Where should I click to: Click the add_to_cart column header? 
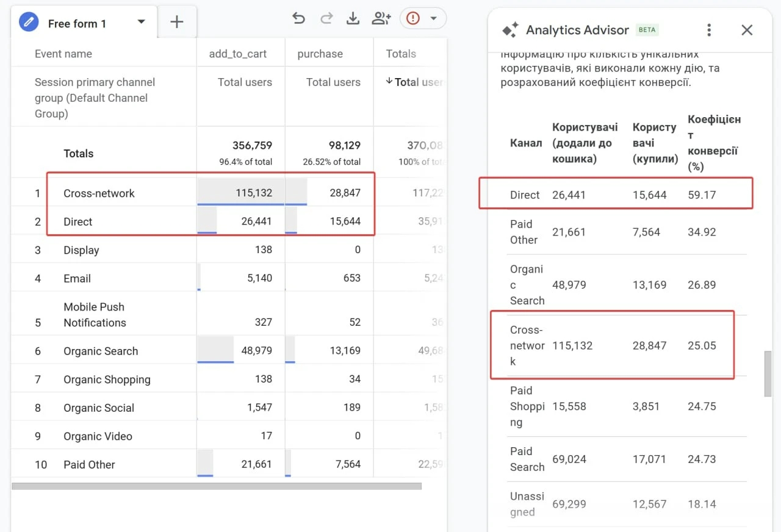click(237, 54)
